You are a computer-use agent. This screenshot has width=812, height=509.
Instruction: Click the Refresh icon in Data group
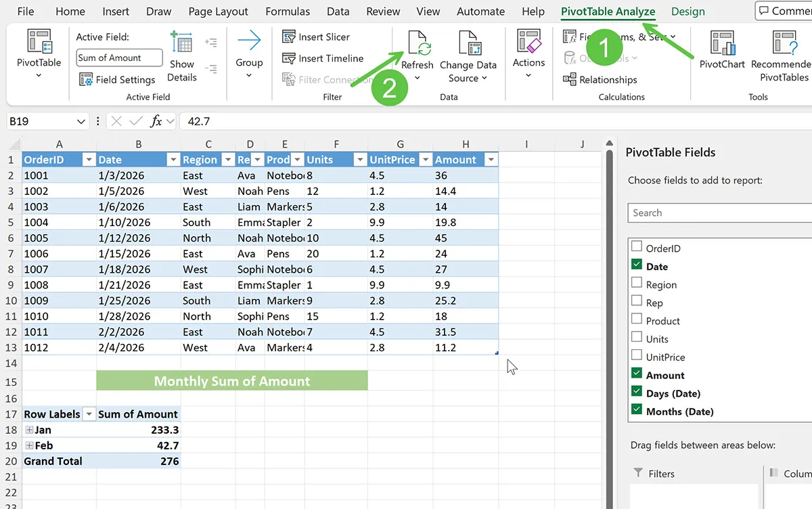point(418,44)
